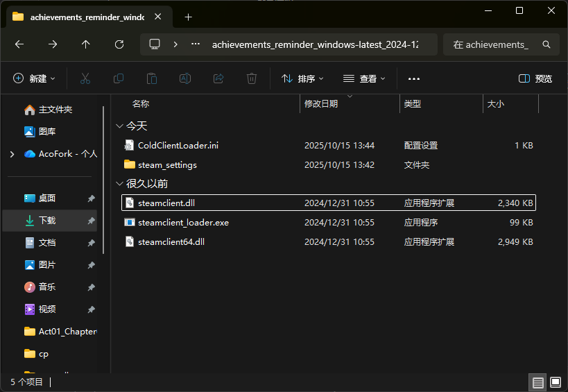568x392 pixels.
Task: Switch to details view in status bar
Action: click(538, 382)
